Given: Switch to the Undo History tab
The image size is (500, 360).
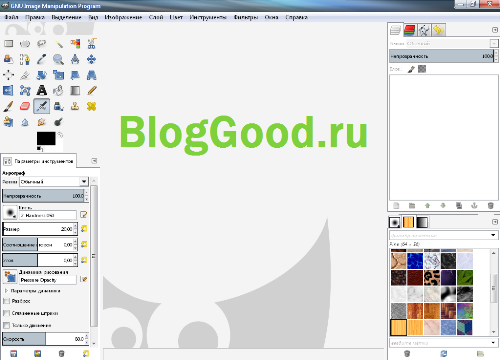Looking at the screenshot, I should click(438, 30).
